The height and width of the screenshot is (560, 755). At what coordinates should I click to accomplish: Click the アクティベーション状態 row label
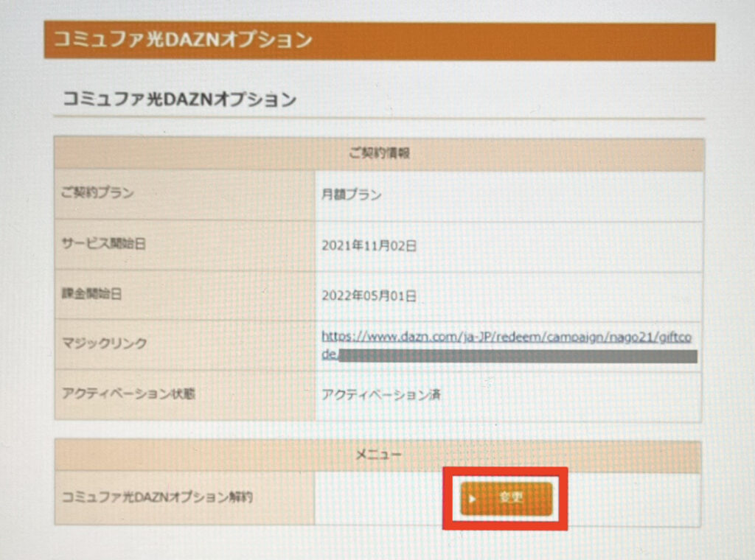click(x=128, y=393)
